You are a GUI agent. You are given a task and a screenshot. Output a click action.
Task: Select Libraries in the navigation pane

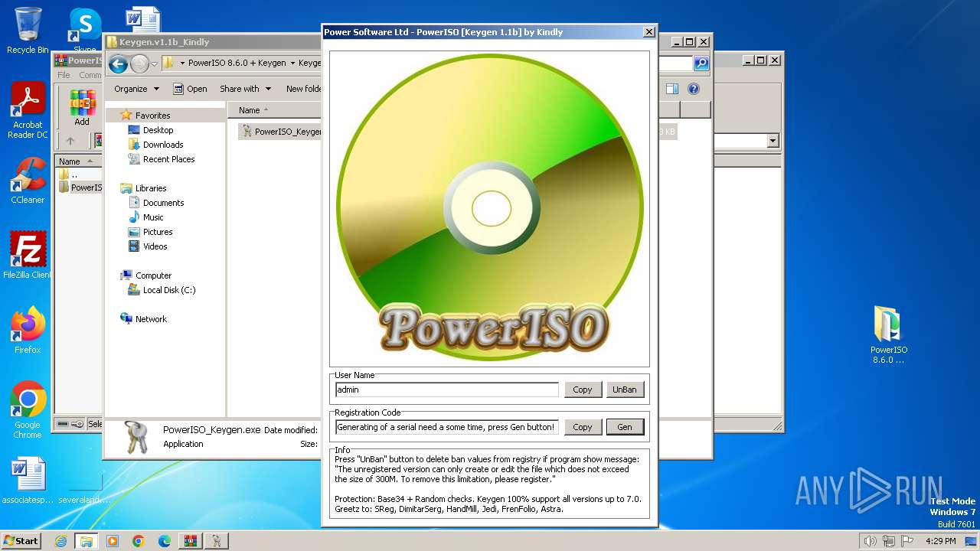(151, 188)
